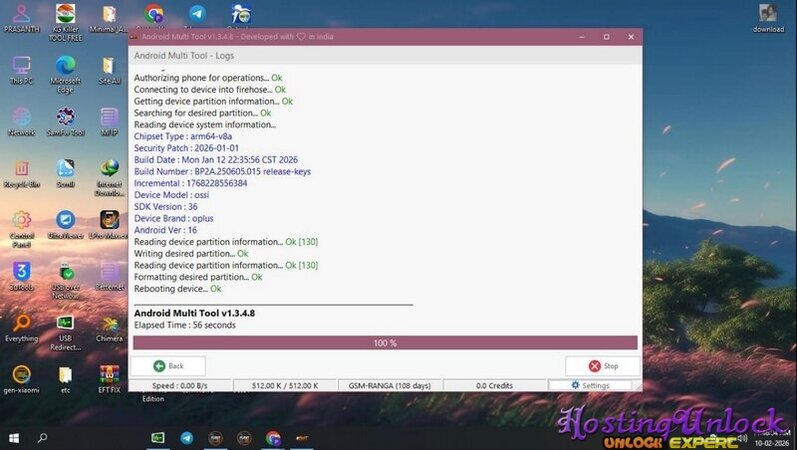Open the Windows Start menu

coord(14,438)
